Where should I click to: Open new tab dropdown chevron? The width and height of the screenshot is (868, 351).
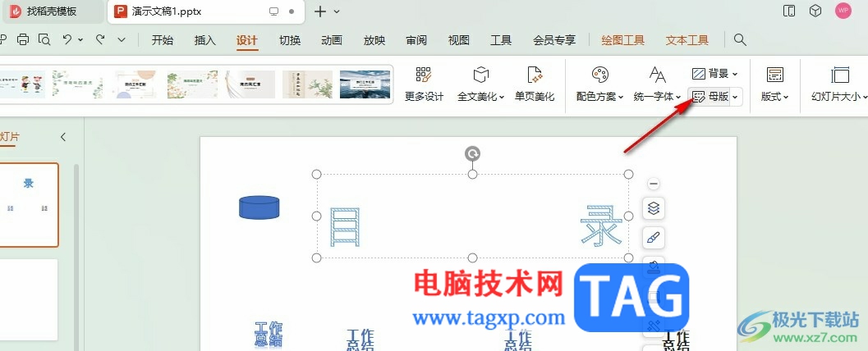(337, 11)
